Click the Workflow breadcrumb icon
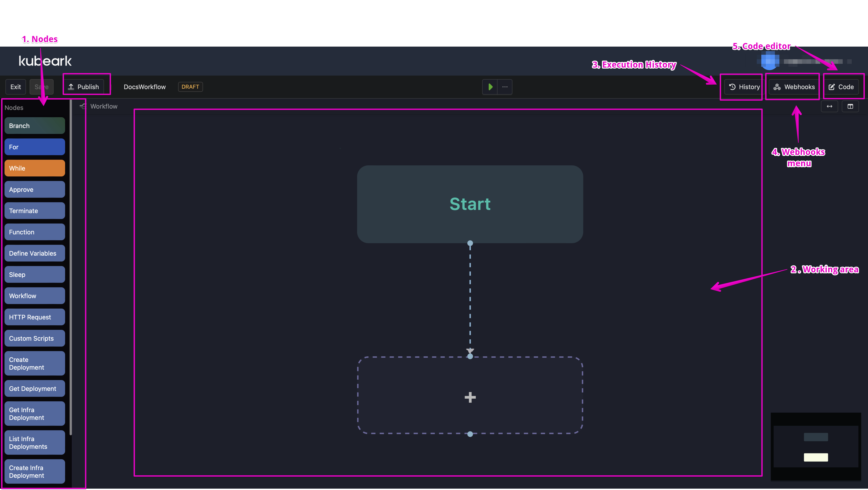The image size is (868, 490). coord(83,106)
